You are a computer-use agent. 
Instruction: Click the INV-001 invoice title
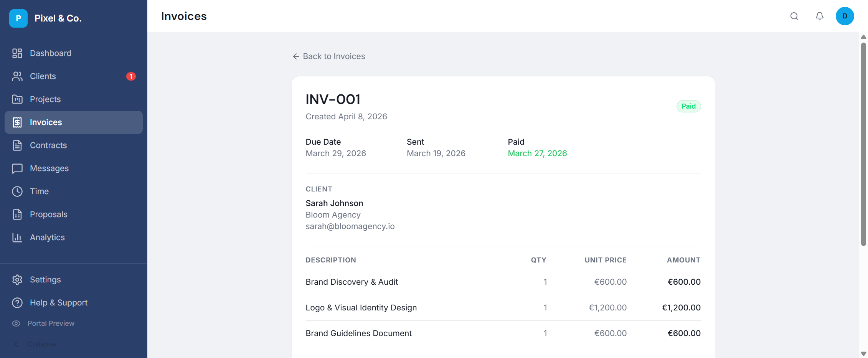(333, 99)
